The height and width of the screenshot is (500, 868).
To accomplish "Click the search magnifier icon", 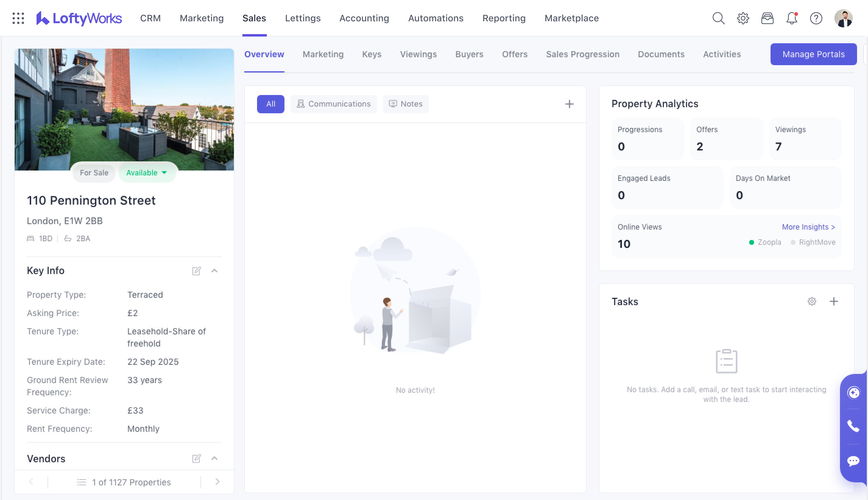I will click(718, 18).
